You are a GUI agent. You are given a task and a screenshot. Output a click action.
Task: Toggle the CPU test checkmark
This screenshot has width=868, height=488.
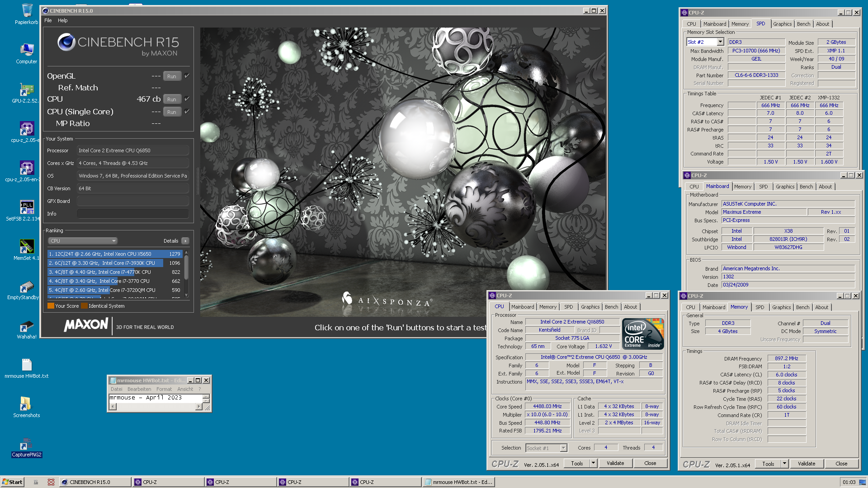pos(187,99)
